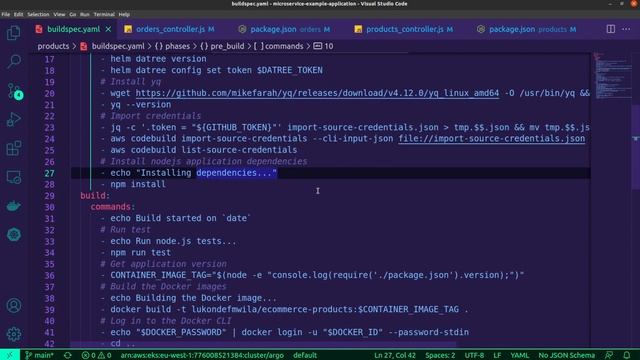Change file encoding UTF-8
640x360 pixels.
pyautogui.click(x=474, y=355)
